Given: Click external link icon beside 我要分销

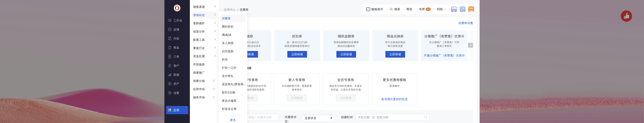Looking at the screenshot, I should 214,81.
